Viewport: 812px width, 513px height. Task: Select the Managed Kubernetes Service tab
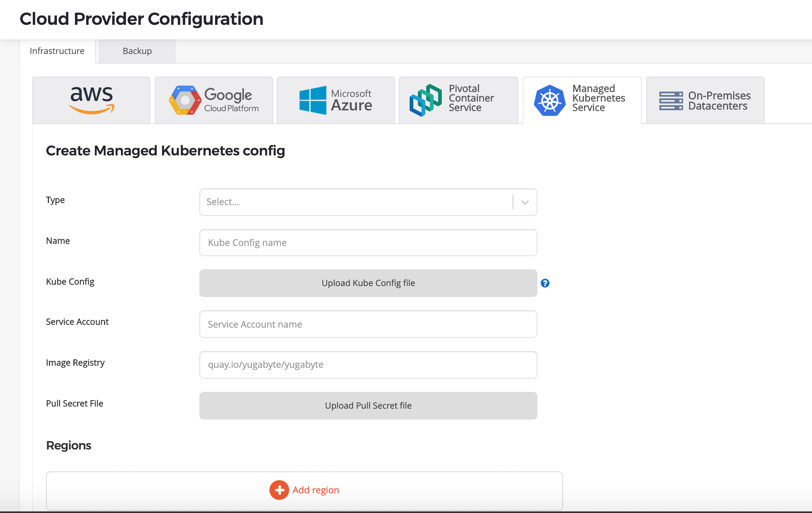pyautogui.click(x=582, y=100)
